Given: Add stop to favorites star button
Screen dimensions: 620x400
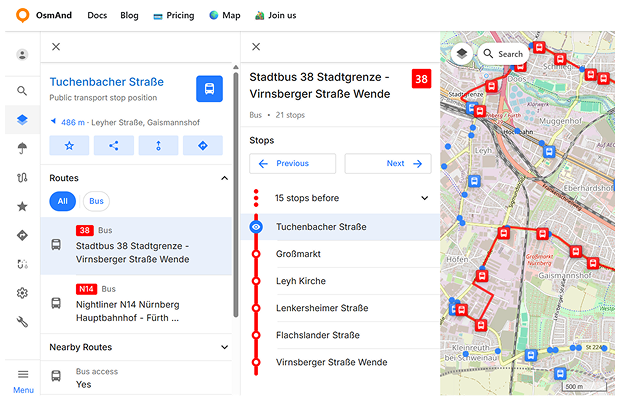Looking at the screenshot, I should pos(69,146).
